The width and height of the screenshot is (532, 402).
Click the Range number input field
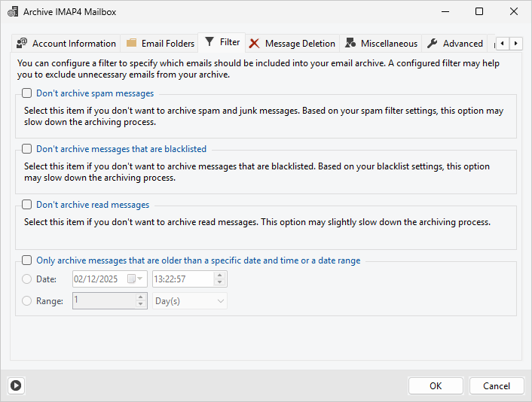click(104, 301)
